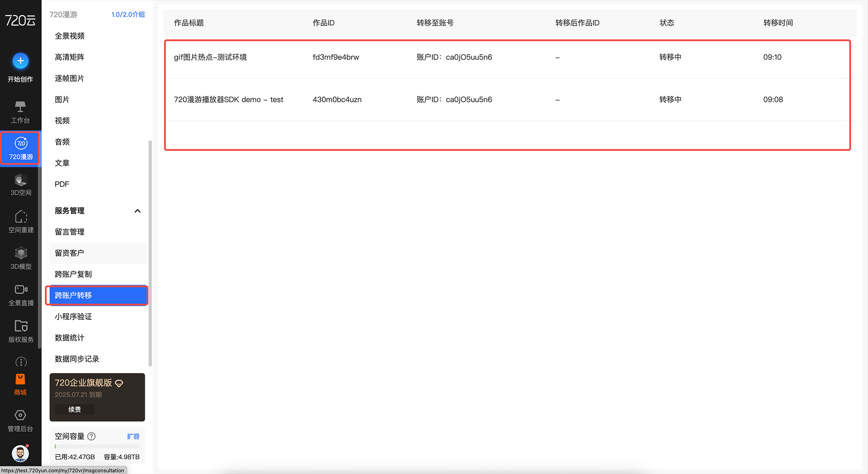The image size is (868, 474).
Task: Open the 3D空间 sidebar icon
Action: [x=21, y=180]
